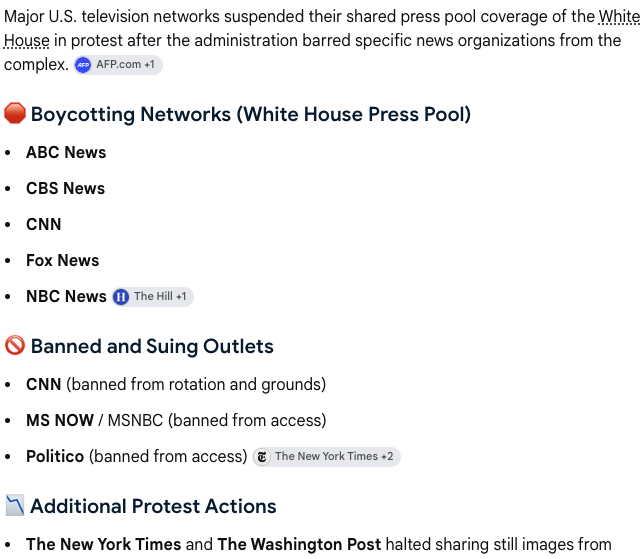Click the NBC News bold text
Viewport: 644px width, 559px height.
66,297
